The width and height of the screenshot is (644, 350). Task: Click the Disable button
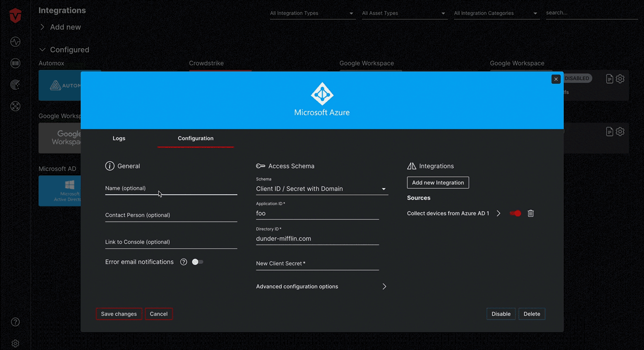pos(501,314)
